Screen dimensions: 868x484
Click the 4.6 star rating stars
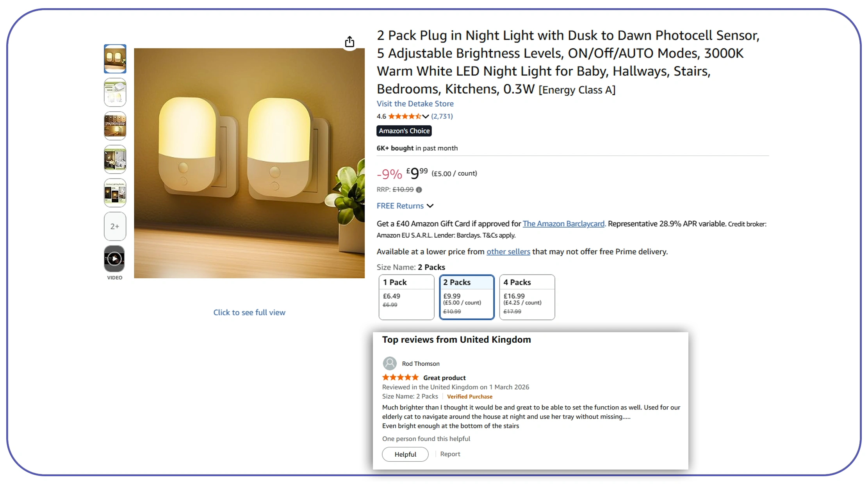pos(405,116)
